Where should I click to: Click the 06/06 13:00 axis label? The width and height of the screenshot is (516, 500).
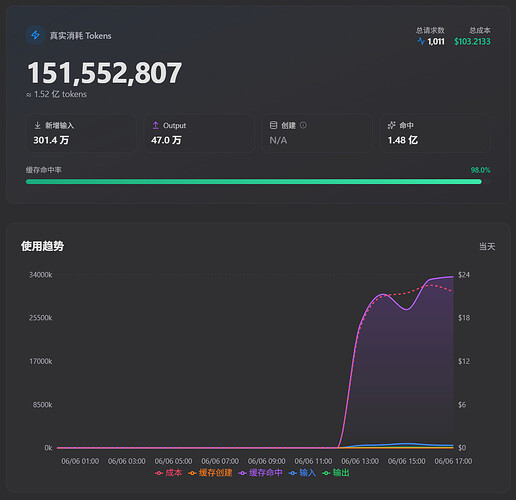click(x=360, y=461)
